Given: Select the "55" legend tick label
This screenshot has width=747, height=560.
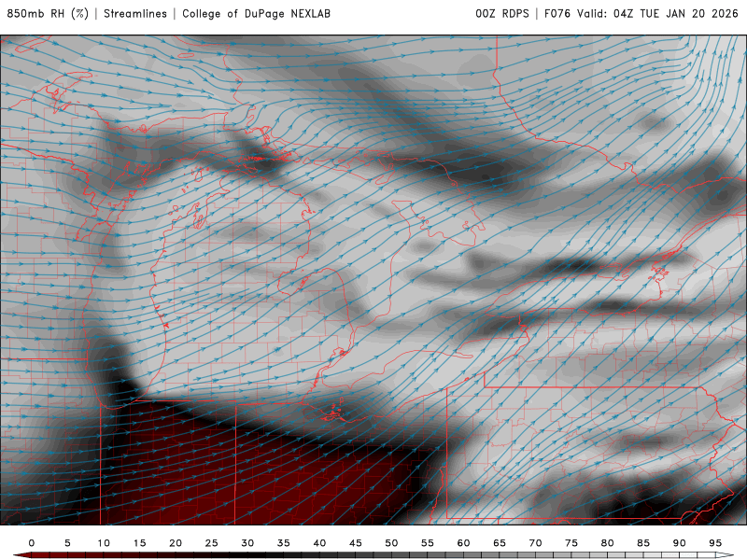Looking at the screenshot, I should (428, 543).
